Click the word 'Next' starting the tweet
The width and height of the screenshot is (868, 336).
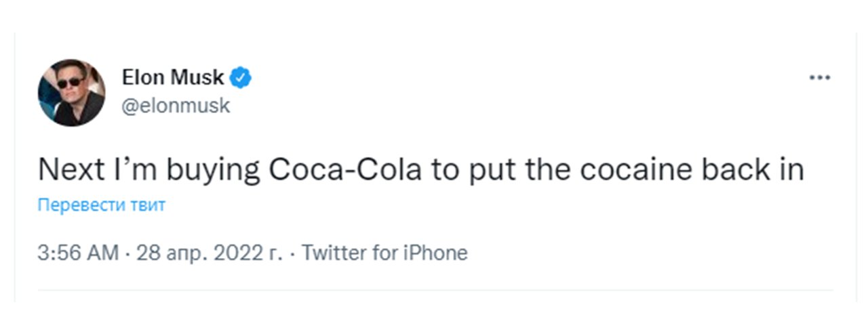tap(69, 170)
